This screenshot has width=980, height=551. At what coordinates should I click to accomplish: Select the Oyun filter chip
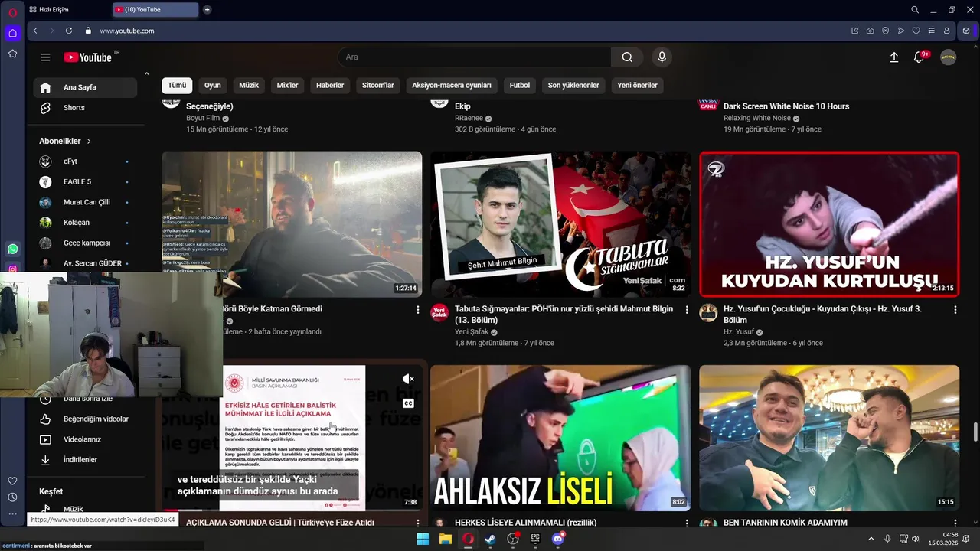point(212,86)
